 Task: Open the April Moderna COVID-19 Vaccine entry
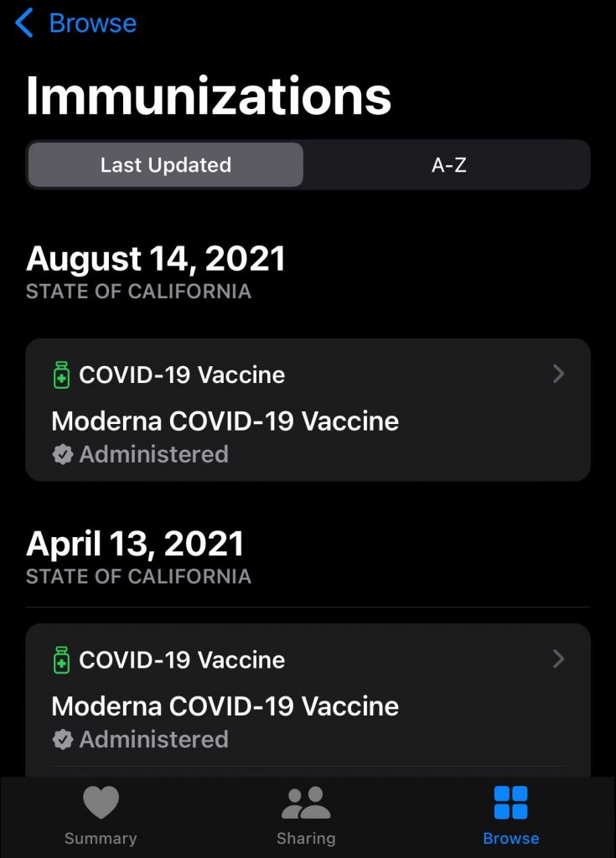pos(225,706)
